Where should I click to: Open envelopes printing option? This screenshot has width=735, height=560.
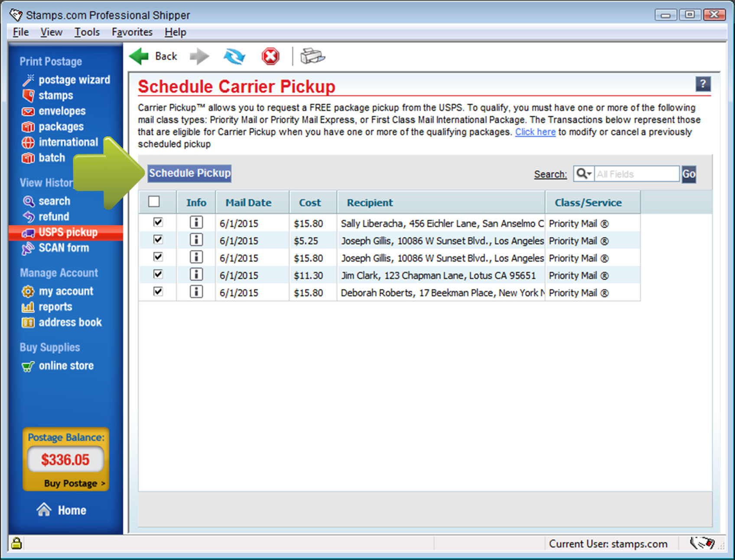[x=54, y=111]
